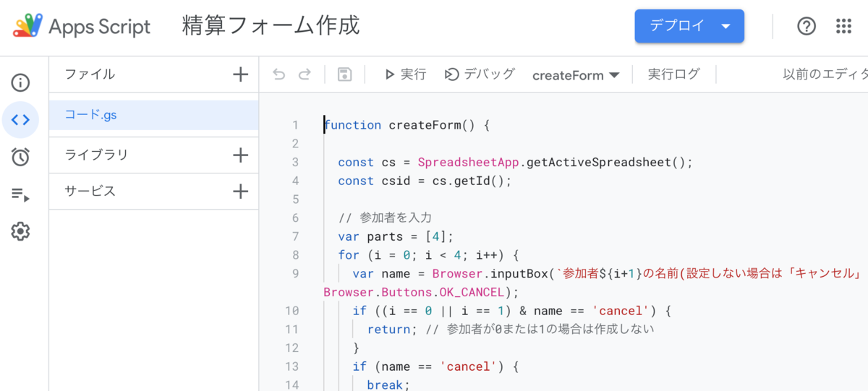Open the Google apps grid
The height and width of the screenshot is (391, 868).
coord(843,27)
